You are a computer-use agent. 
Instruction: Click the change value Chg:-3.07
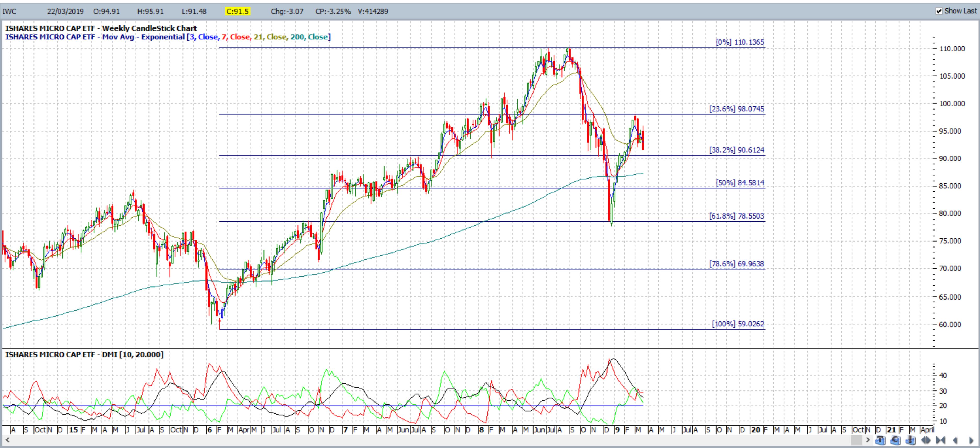[x=287, y=12]
